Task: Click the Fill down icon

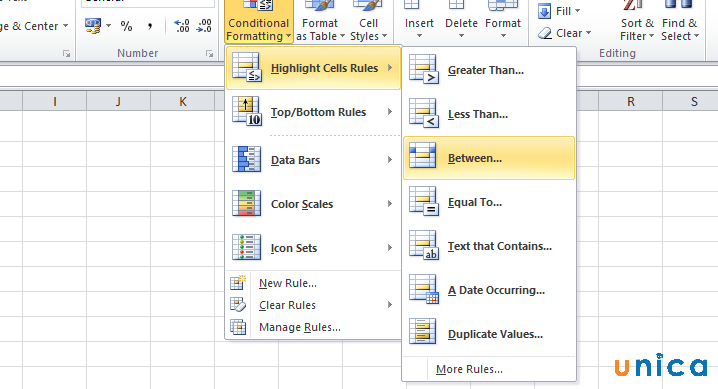Action: pos(544,11)
